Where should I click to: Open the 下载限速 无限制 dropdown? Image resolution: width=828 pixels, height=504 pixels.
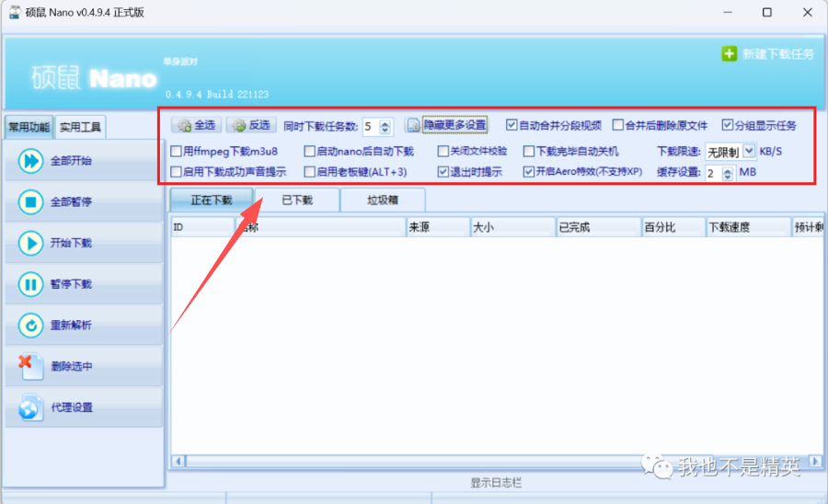749,152
